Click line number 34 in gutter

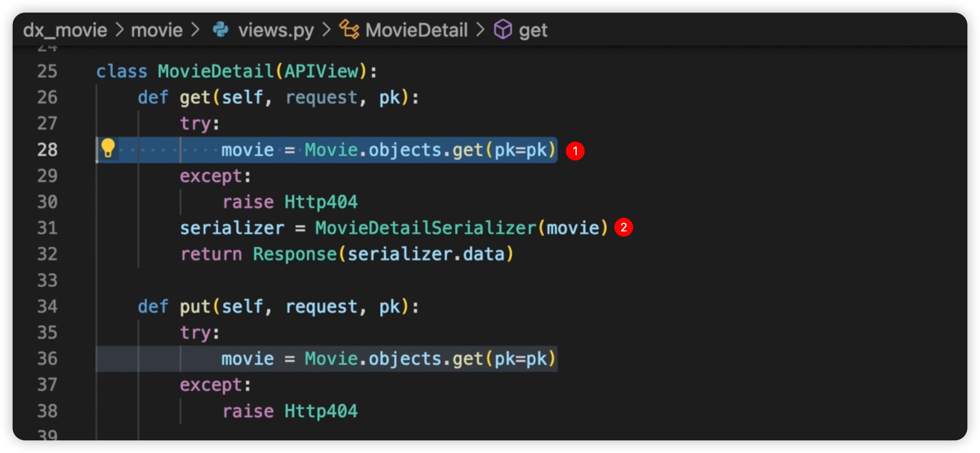coord(47,307)
